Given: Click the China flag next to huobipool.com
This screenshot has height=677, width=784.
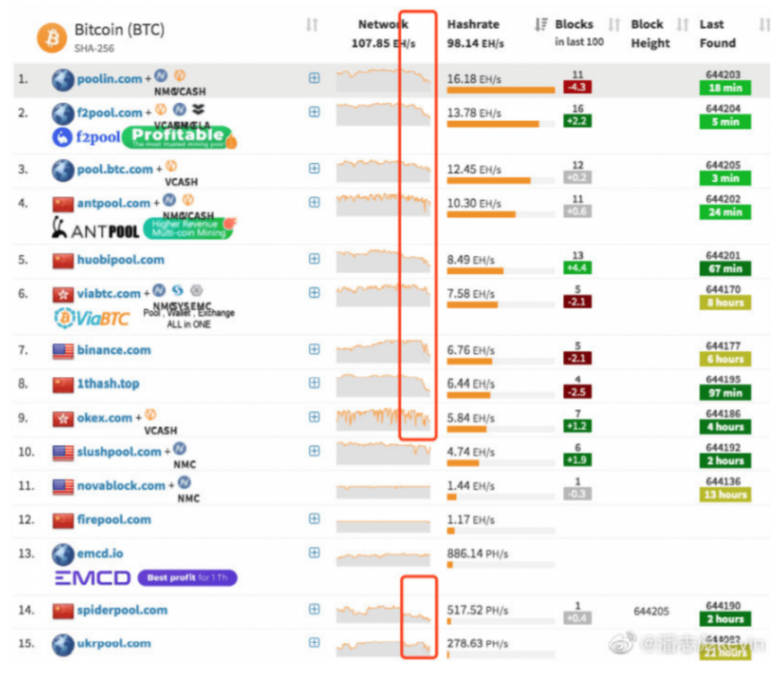Looking at the screenshot, I should pos(63,261).
